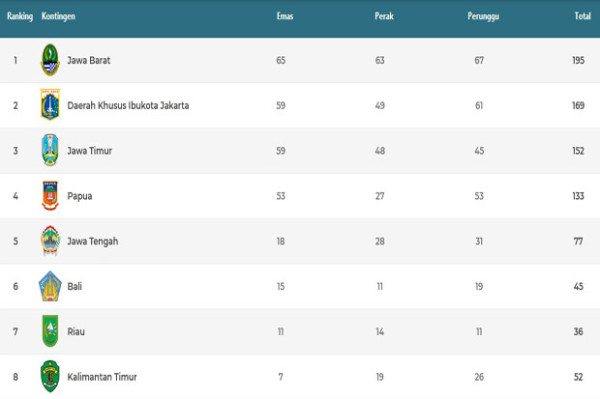600x399 pixels.
Task: Click Jakarta's silver count 49
Action: (380, 106)
